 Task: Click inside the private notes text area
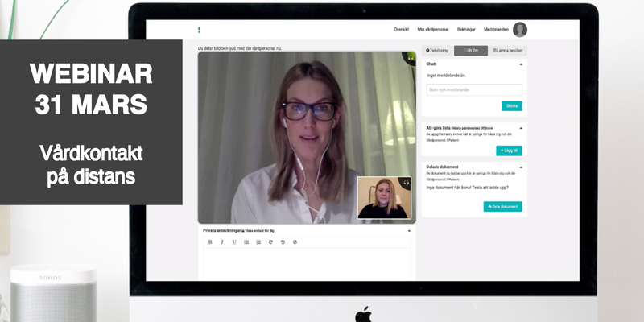pyautogui.click(x=307, y=264)
